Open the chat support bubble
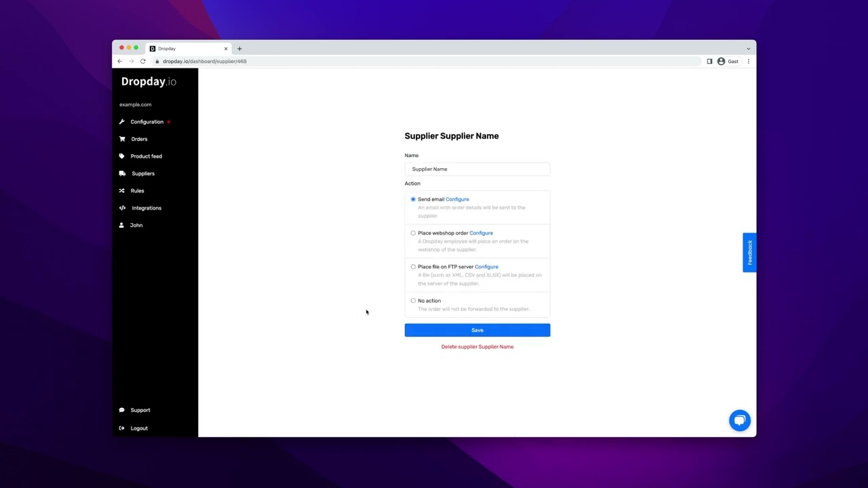Viewport: 868px width, 488px height. pos(740,420)
